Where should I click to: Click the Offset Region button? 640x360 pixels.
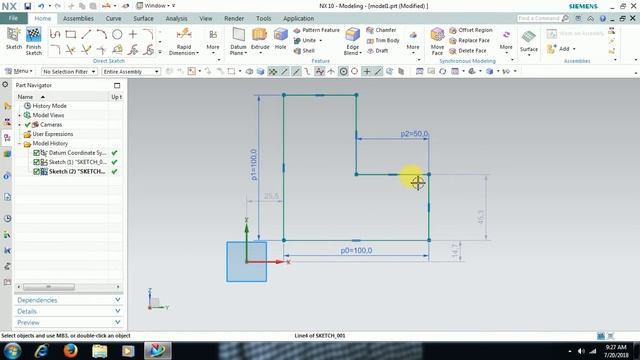coord(471,30)
